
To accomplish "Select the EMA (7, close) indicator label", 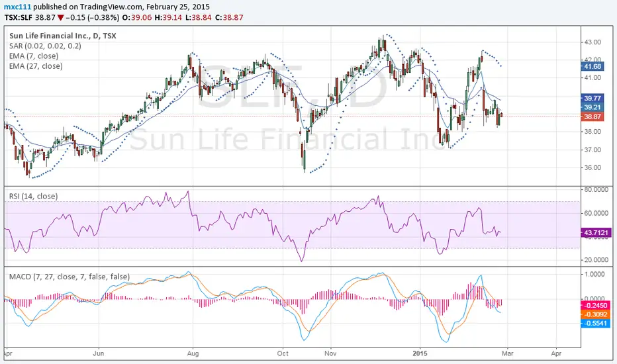I will click(34, 56).
